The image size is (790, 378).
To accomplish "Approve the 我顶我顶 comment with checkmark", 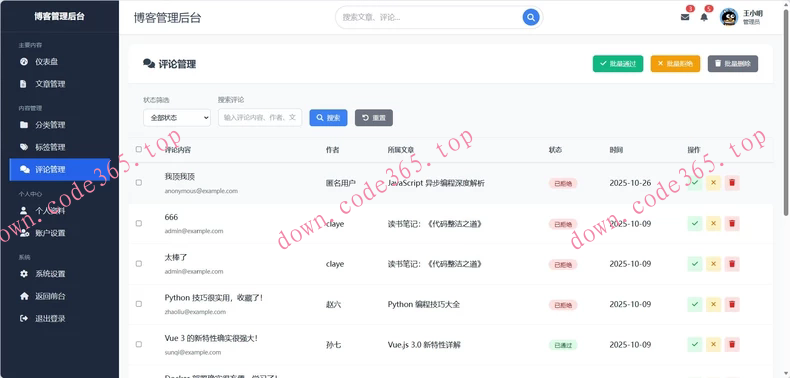I will 695,183.
